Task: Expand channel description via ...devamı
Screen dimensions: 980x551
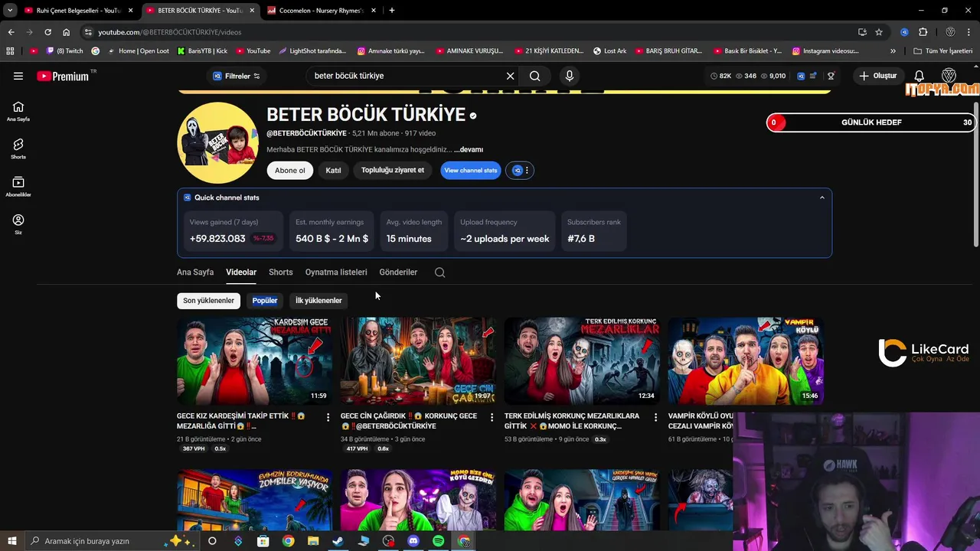Action: tap(469, 150)
